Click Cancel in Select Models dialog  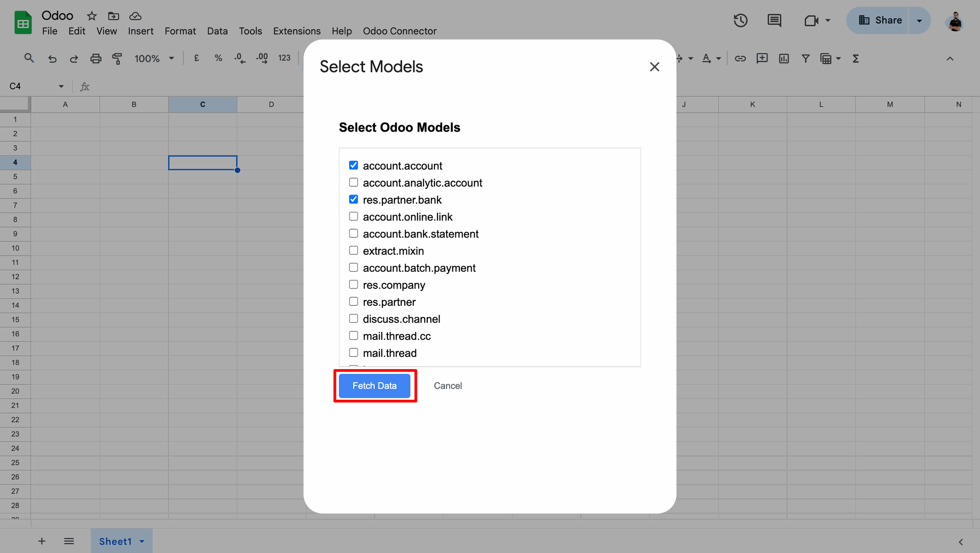448,386
